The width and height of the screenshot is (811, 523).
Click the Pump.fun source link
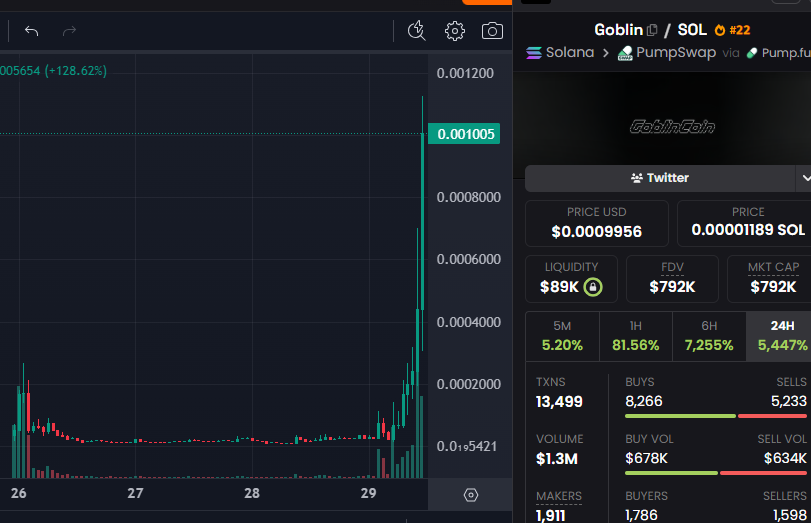point(779,53)
